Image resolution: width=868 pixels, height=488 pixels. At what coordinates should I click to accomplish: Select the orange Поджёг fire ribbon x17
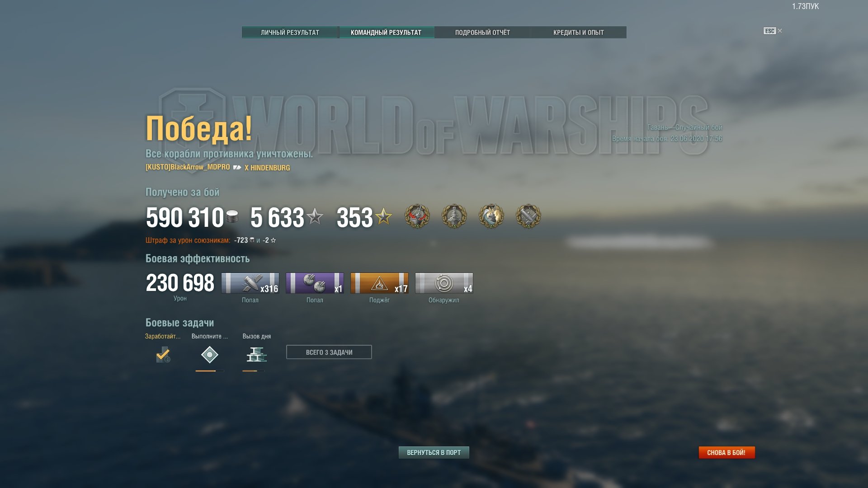tap(379, 283)
